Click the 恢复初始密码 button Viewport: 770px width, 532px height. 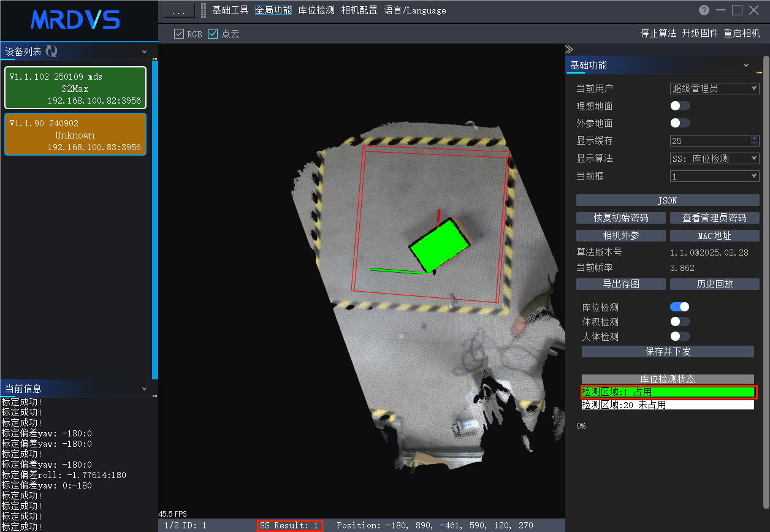pyautogui.click(x=621, y=218)
